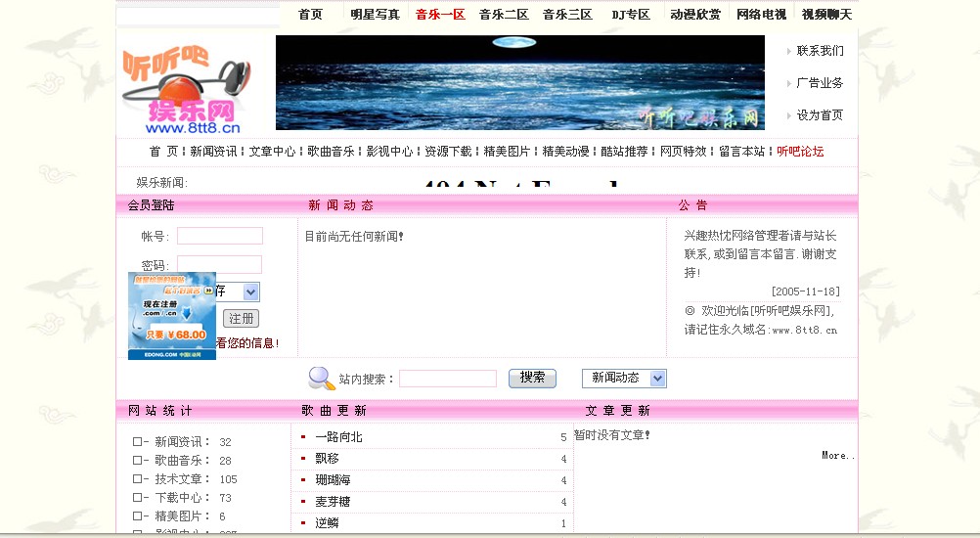Go to 首 页 in secondary menu
Viewport: 980px width, 538px height.
[x=163, y=152]
